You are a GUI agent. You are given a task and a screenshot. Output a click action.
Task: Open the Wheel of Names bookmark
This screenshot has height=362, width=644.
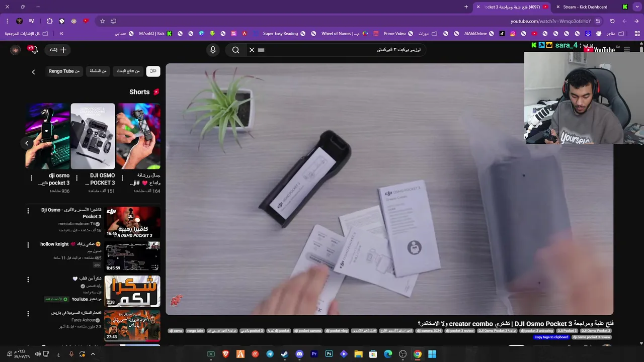[345, 34]
